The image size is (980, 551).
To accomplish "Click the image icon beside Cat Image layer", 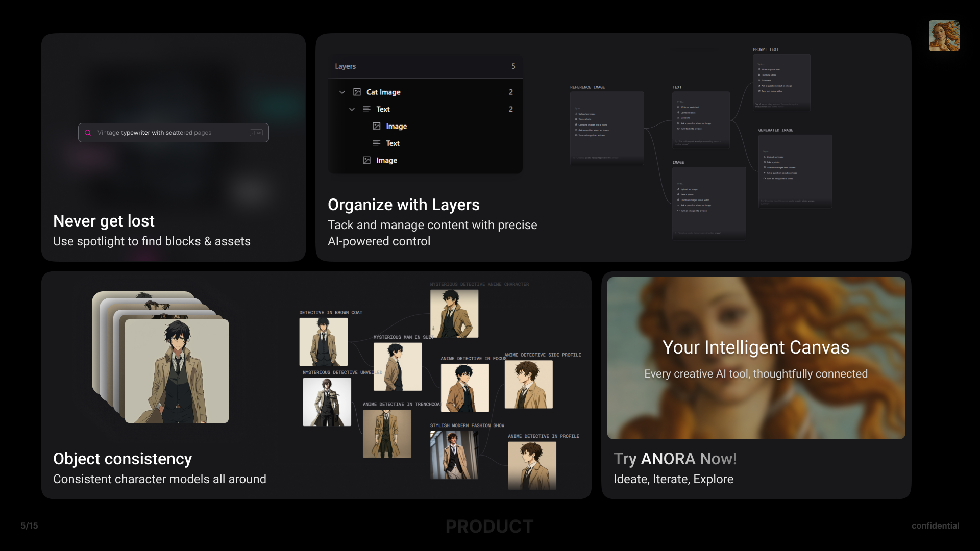I will pos(357,92).
